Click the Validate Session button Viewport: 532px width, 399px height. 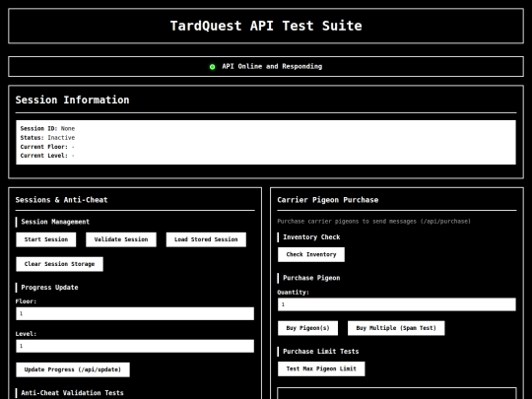click(121, 239)
